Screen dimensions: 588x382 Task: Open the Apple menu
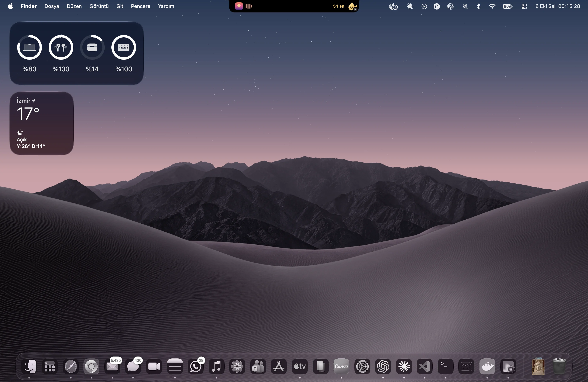(10, 6)
